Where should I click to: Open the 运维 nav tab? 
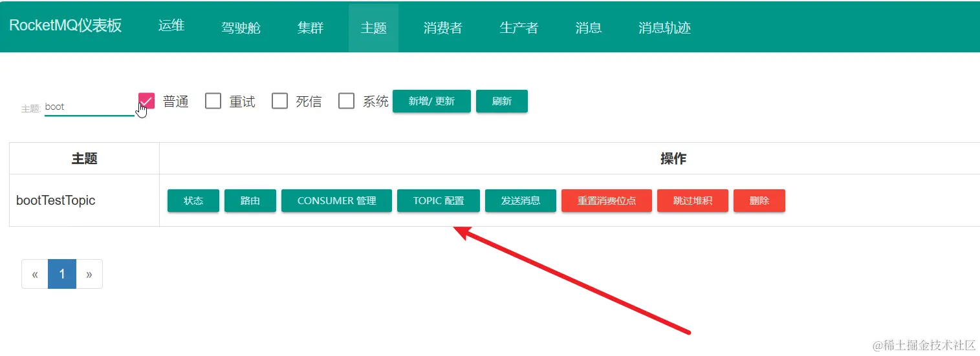[x=171, y=26]
